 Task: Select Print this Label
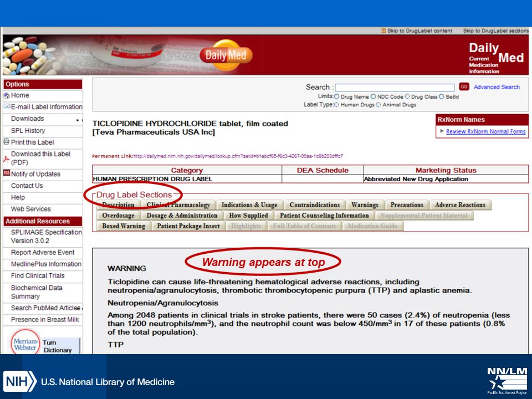click(32, 142)
